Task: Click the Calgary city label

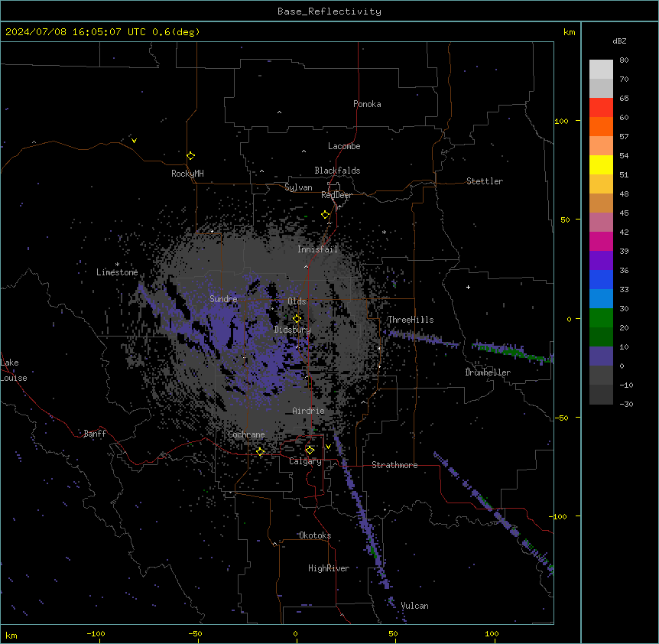Action: point(305,461)
